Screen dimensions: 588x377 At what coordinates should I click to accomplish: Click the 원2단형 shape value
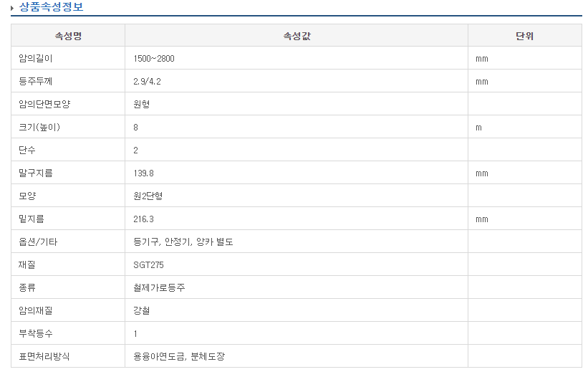point(148,196)
